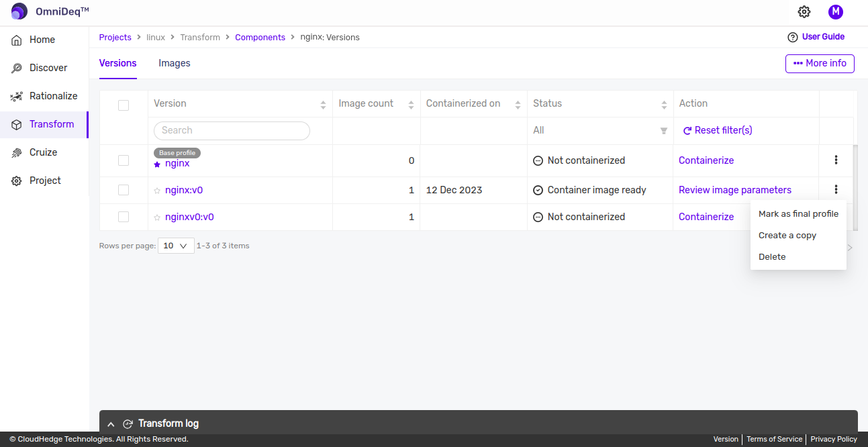This screenshot has height=447, width=868.
Task: Click the Reset filter refresh icon
Action: (687, 131)
